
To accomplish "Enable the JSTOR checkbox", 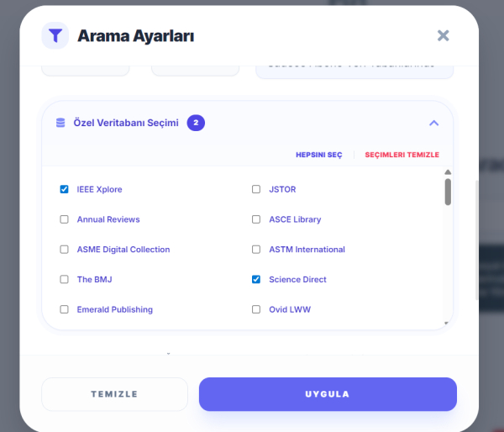I will [x=256, y=189].
